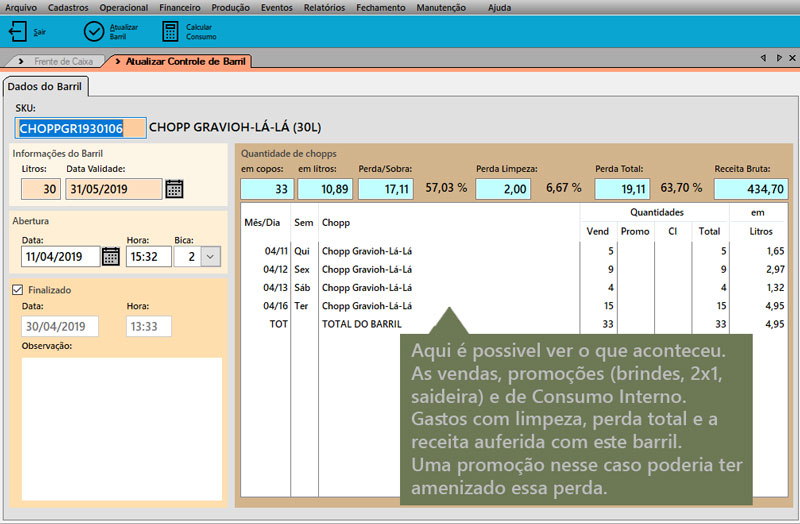The height and width of the screenshot is (524, 800).
Task: Select the 04/12 Sex table row
Action: (514, 269)
